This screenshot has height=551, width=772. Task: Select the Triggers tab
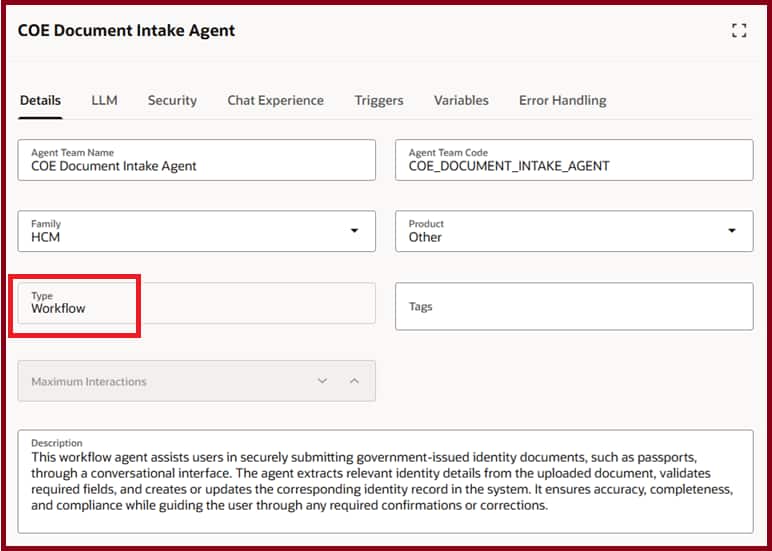pyautogui.click(x=378, y=100)
